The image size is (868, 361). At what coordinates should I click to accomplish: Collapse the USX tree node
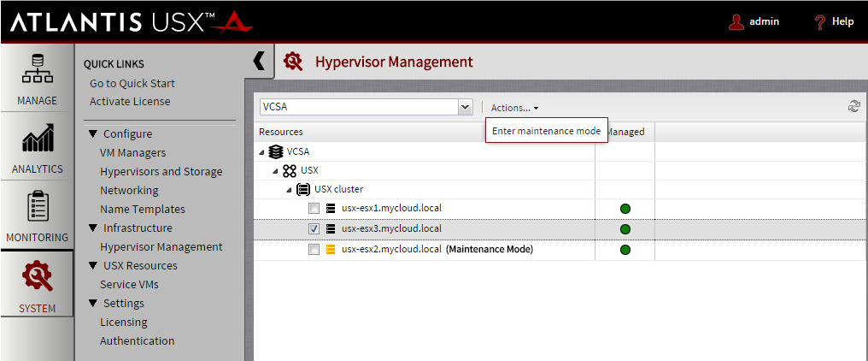coord(276,171)
